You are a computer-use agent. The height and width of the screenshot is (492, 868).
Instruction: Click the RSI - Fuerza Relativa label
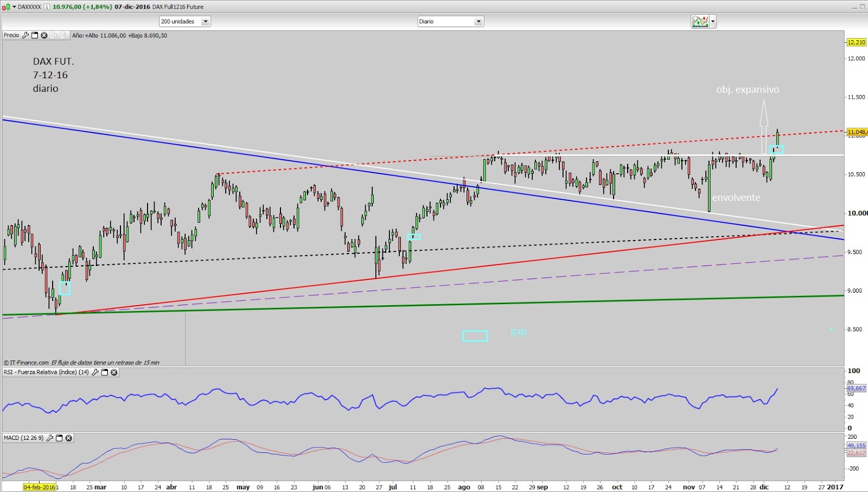pos(46,373)
